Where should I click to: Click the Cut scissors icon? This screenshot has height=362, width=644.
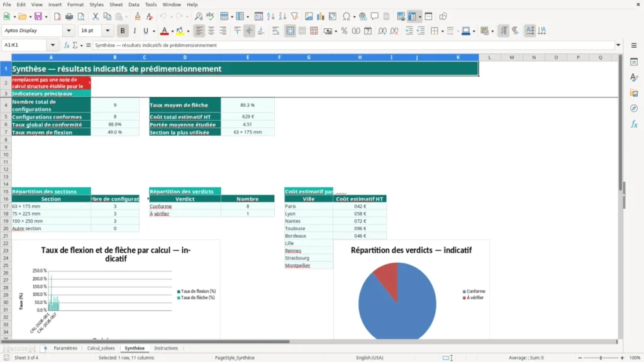tap(96, 16)
